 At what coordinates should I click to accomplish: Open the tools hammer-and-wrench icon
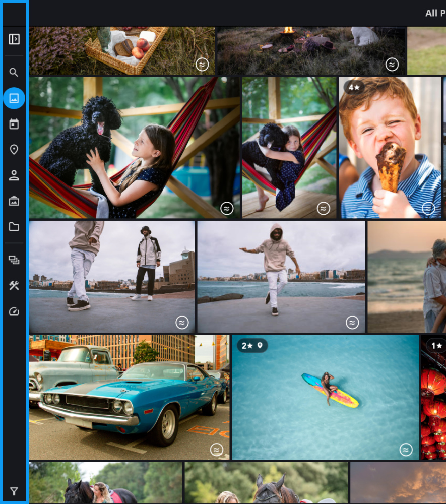tap(14, 285)
